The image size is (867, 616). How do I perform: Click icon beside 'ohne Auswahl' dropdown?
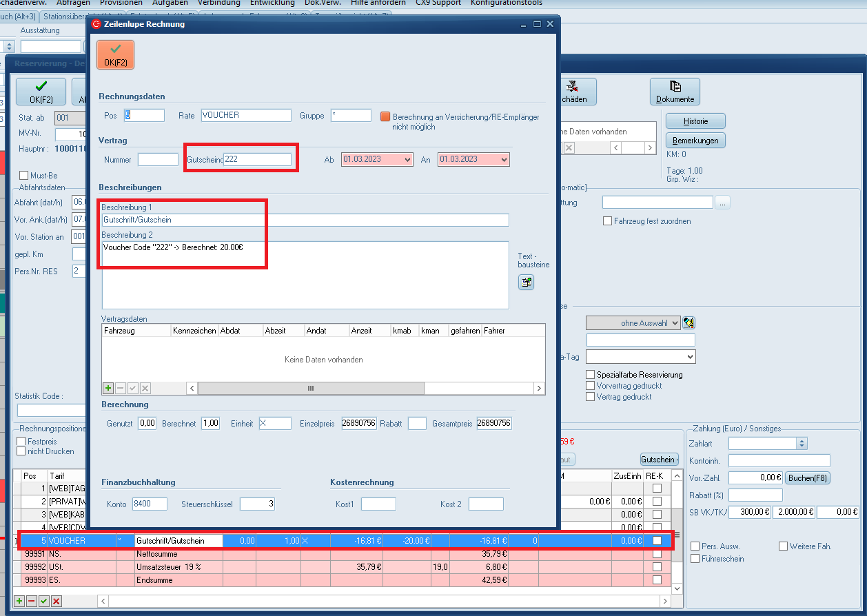pyautogui.click(x=688, y=322)
